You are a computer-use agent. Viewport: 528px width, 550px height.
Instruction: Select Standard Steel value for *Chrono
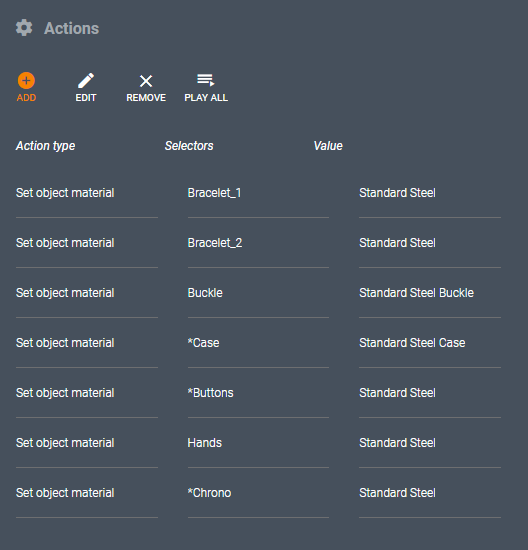click(x=397, y=493)
